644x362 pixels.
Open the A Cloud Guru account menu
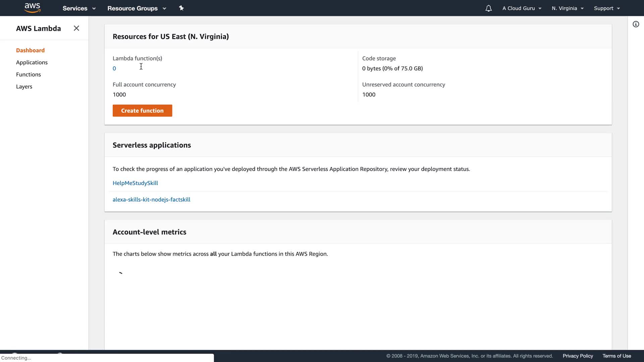(x=522, y=8)
